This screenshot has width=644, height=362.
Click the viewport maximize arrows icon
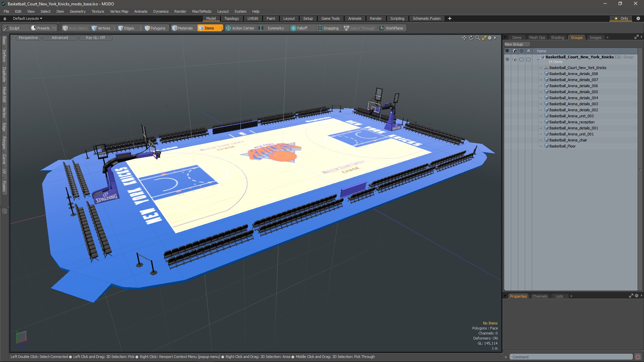[484, 38]
